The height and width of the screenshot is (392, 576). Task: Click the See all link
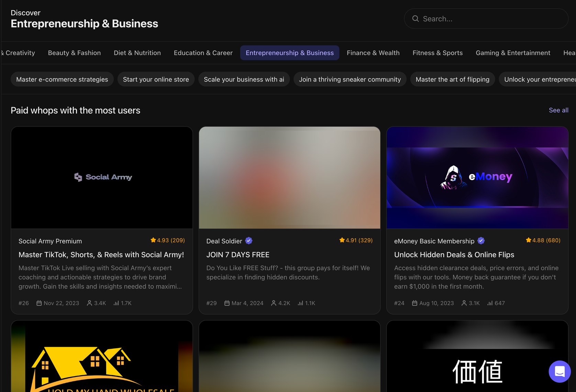[x=558, y=110]
